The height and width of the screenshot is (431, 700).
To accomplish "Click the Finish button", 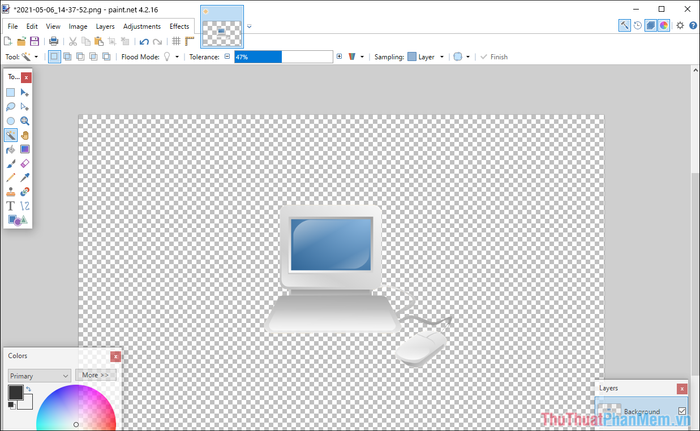I will click(494, 57).
